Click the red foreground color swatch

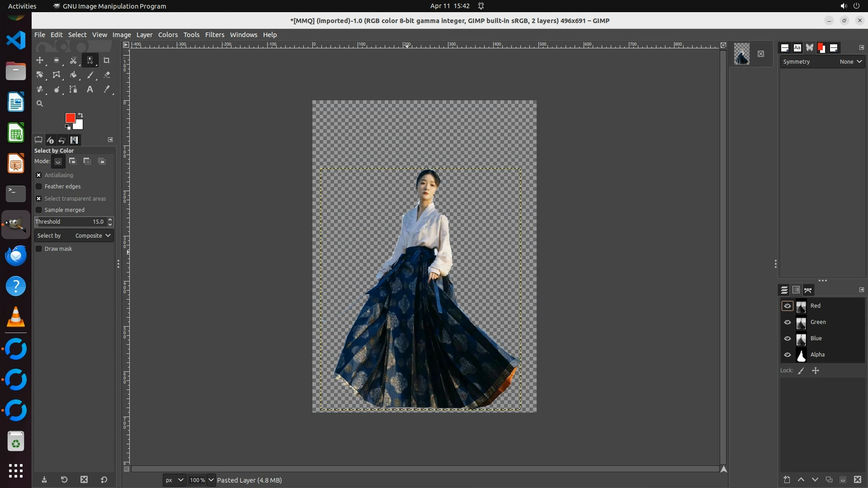click(x=70, y=118)
